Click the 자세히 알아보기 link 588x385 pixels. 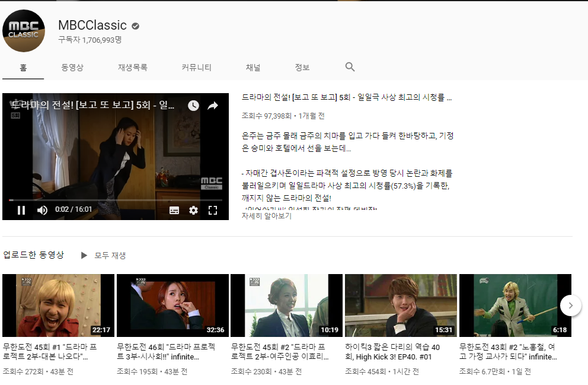[x=267, y=216]
